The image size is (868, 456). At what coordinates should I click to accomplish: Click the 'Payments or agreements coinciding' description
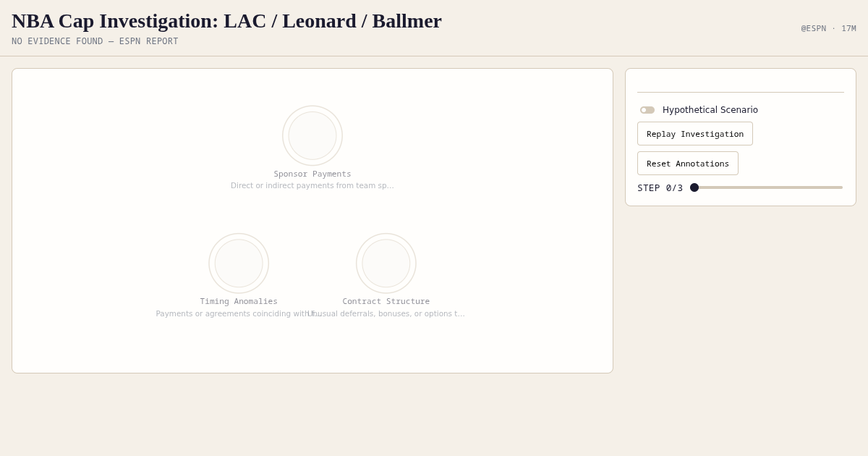click(x=239, y=314)
